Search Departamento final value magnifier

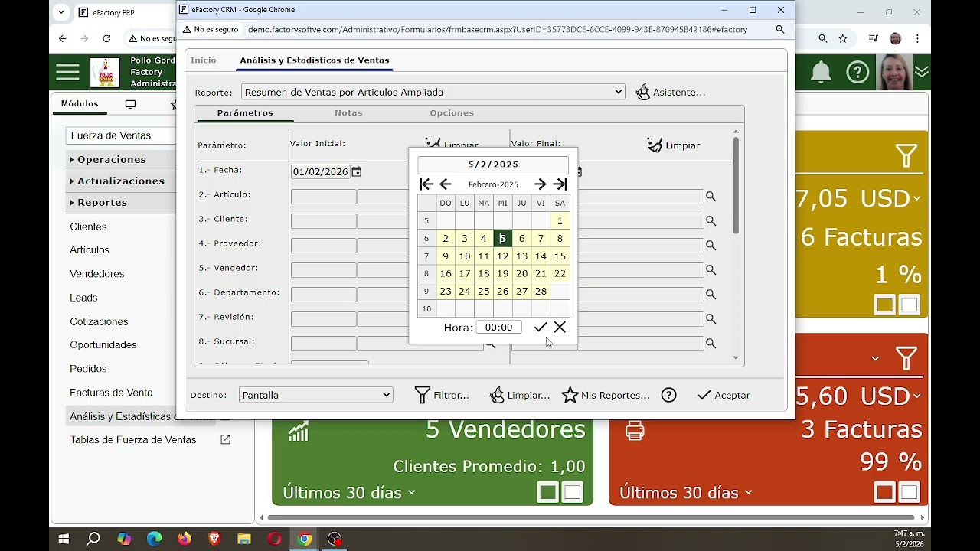[710, 295]
